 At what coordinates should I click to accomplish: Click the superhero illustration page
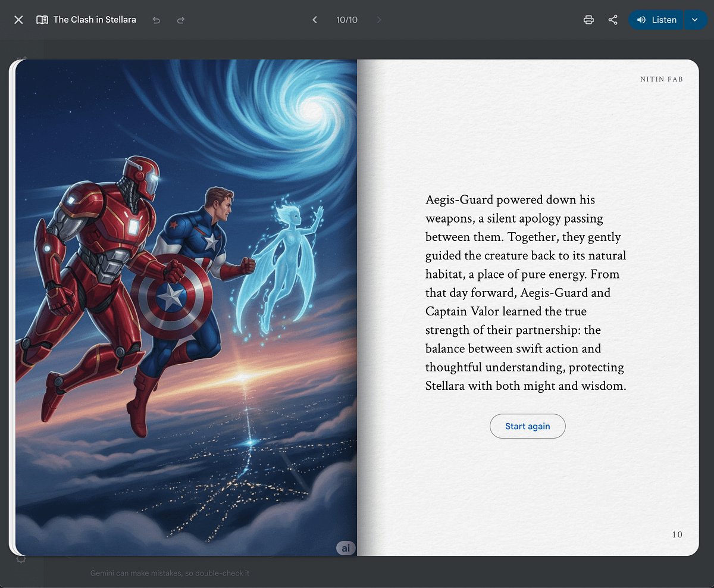(186, 308)
